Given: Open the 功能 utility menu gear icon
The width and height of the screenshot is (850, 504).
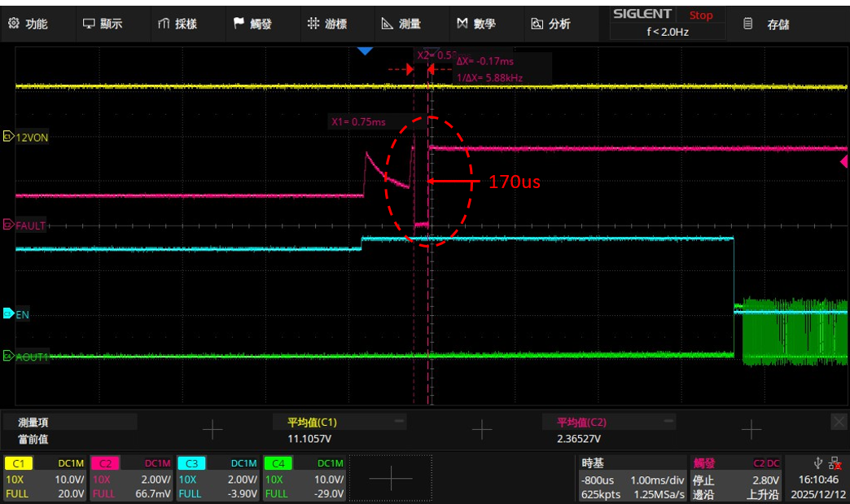Looking at the screenshot, I should pos(14,23).
